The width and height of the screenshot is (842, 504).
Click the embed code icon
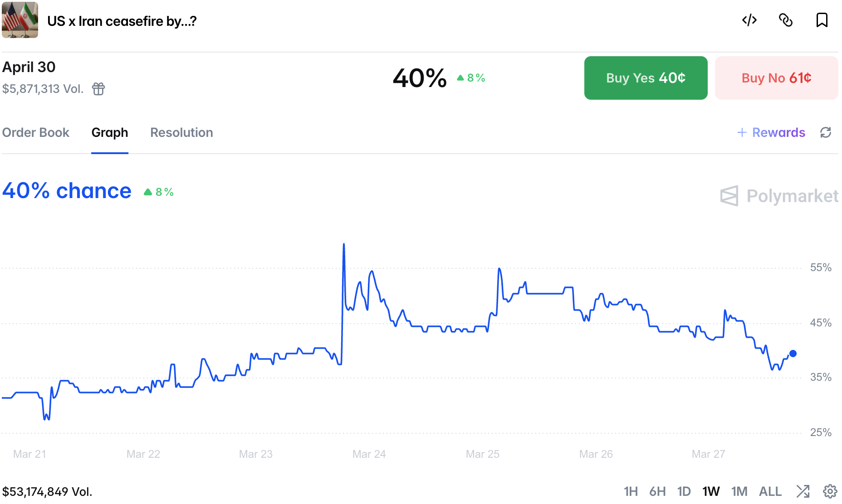coord(749,20)
